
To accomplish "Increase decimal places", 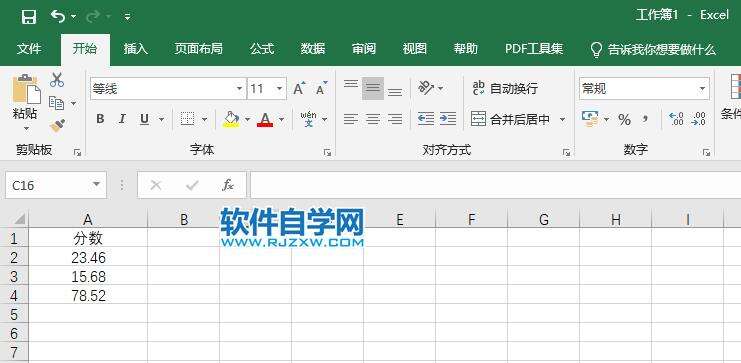I will click(x=676, y=119).
